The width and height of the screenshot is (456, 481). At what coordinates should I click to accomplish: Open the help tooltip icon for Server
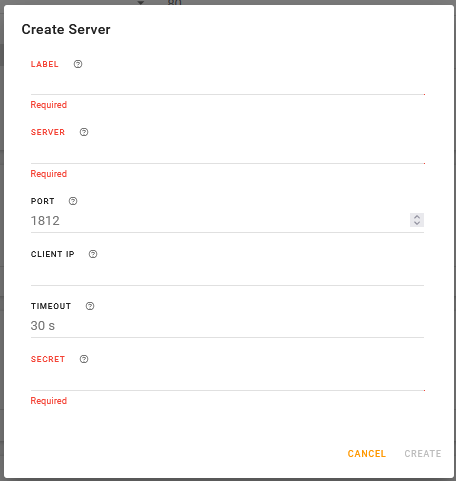click(84, 132)
